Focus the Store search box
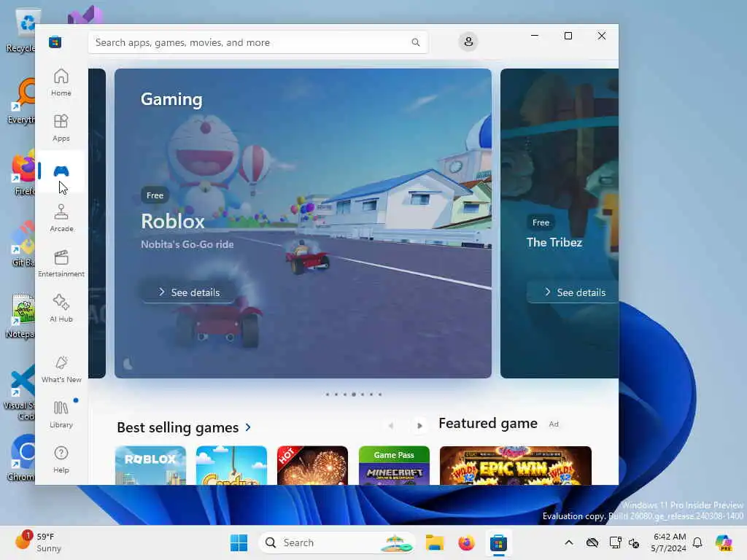The width and height of the screenshot is (747, 560). [258, 42]
